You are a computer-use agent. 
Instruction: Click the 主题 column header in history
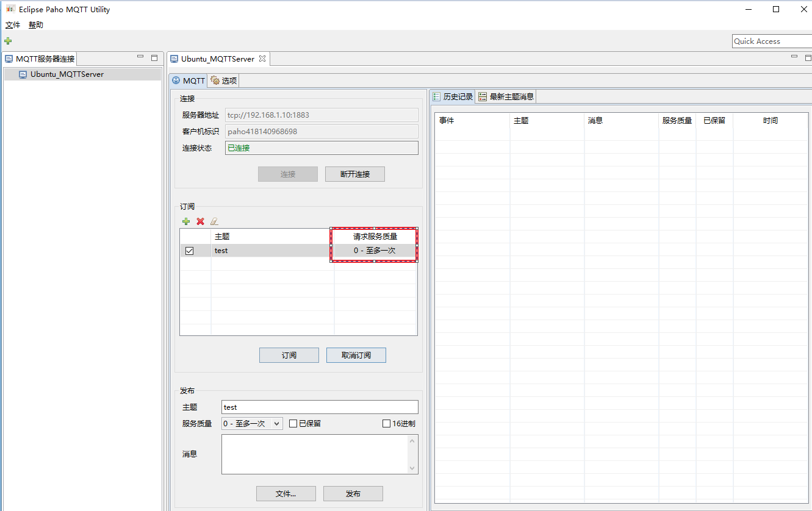[547, 121]
